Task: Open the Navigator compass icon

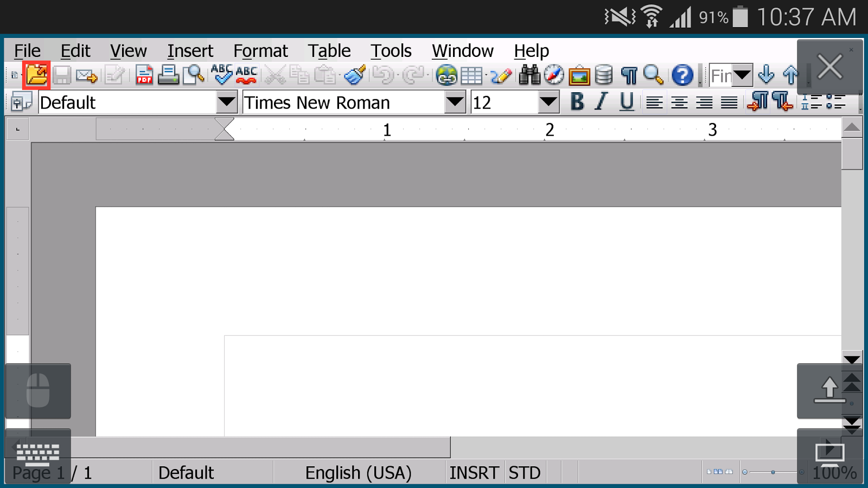Action: click(x=554, y=75)
